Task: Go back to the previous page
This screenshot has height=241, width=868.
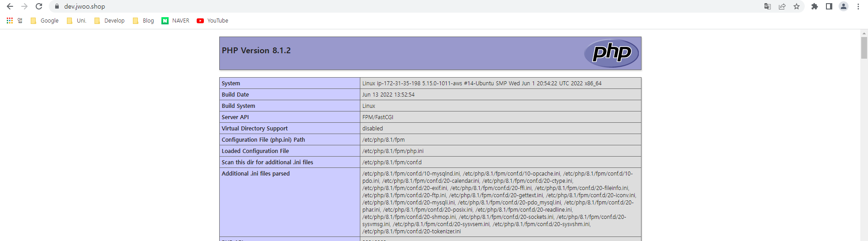Action: point(10,6)
